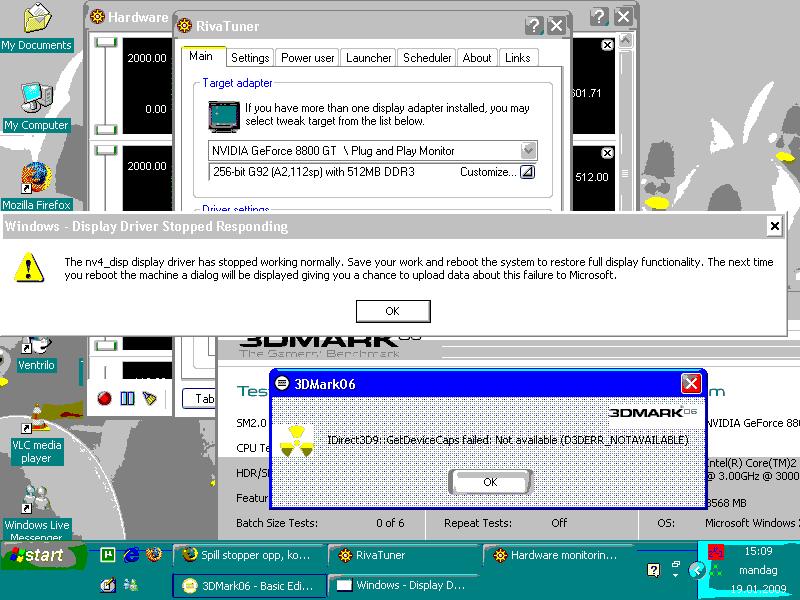
Task: Select the NVIDIA GeForce 8800 GT combo box
Action: [x=372, y=151]
